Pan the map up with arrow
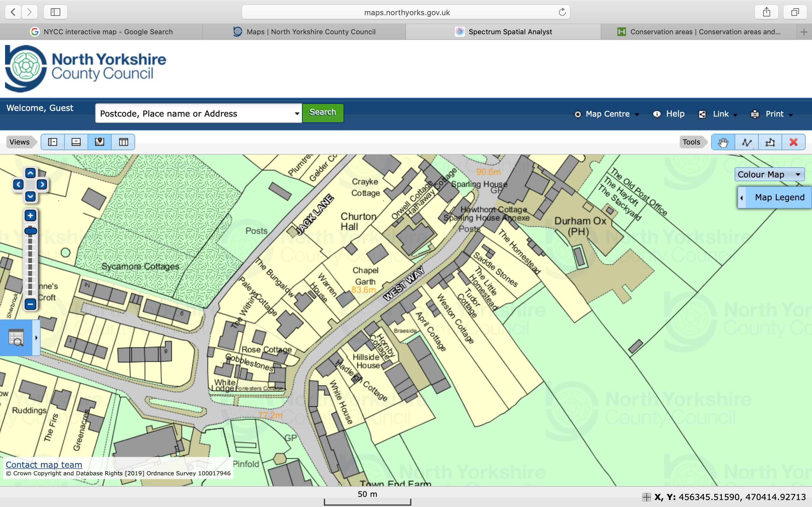The width and height of the screenshot is (812, 507). pos(30,173)
